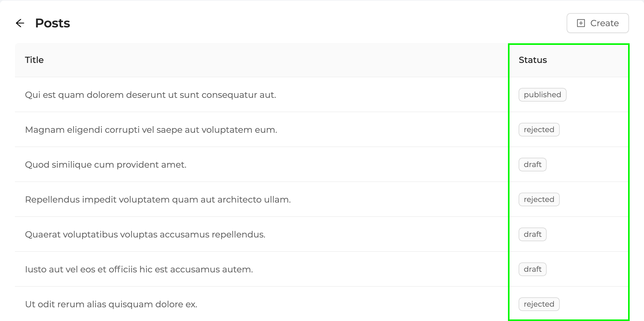Click the published status tag
Viewport: 644px width, 321px height.
(x=542, y=95)
